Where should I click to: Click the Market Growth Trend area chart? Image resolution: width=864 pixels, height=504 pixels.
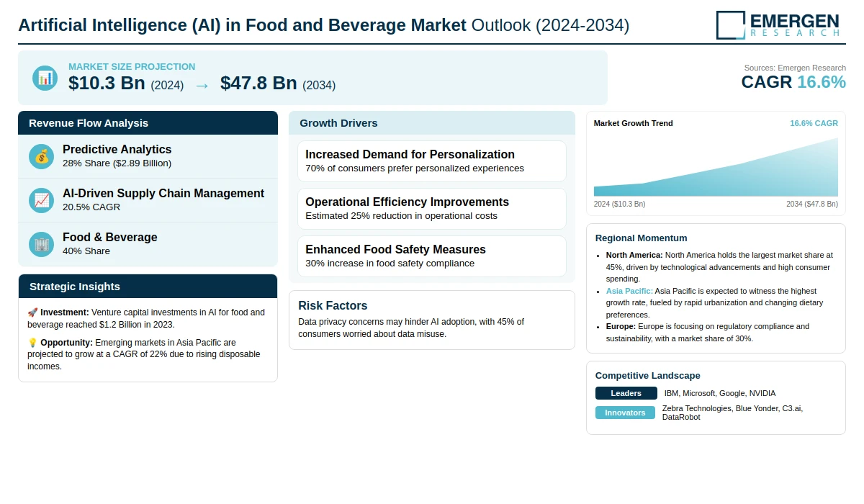coord(716,169)
